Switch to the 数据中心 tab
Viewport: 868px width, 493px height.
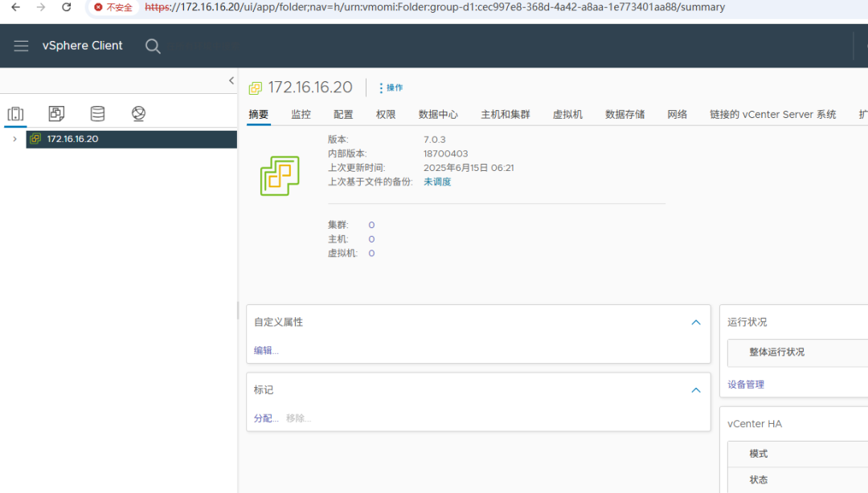pyautogui.click(x=439, y=115)
